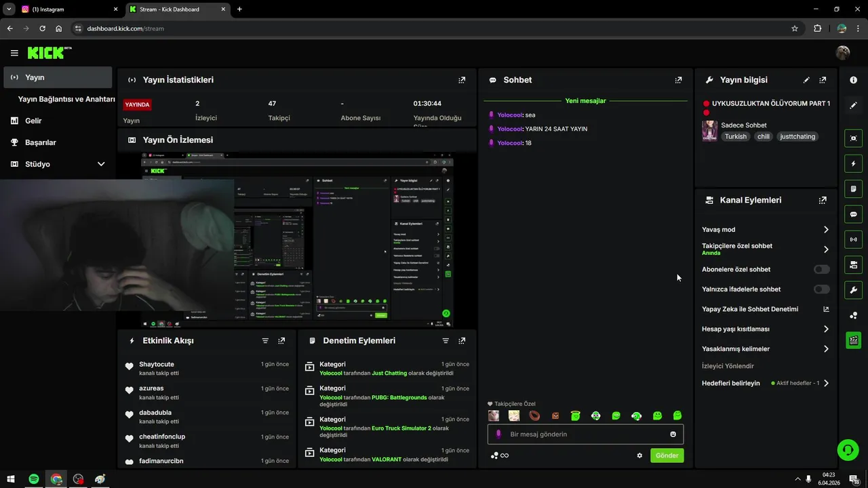Open the emoji picker in the message box
This screenshot has width=868, height=488.
(673, 434)
